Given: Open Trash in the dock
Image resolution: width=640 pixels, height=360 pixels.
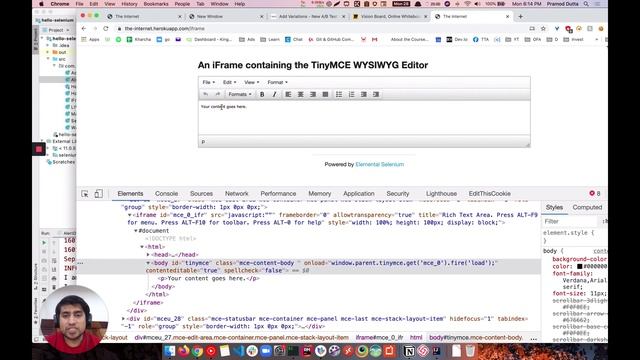Looking at the screenshot, I should [470, 351].
